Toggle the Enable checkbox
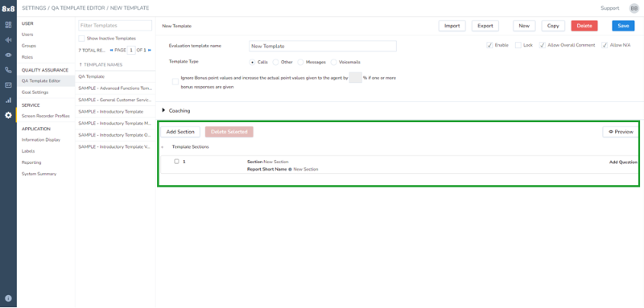This screenshot has height=308, width=644. [x=489, y=45]
